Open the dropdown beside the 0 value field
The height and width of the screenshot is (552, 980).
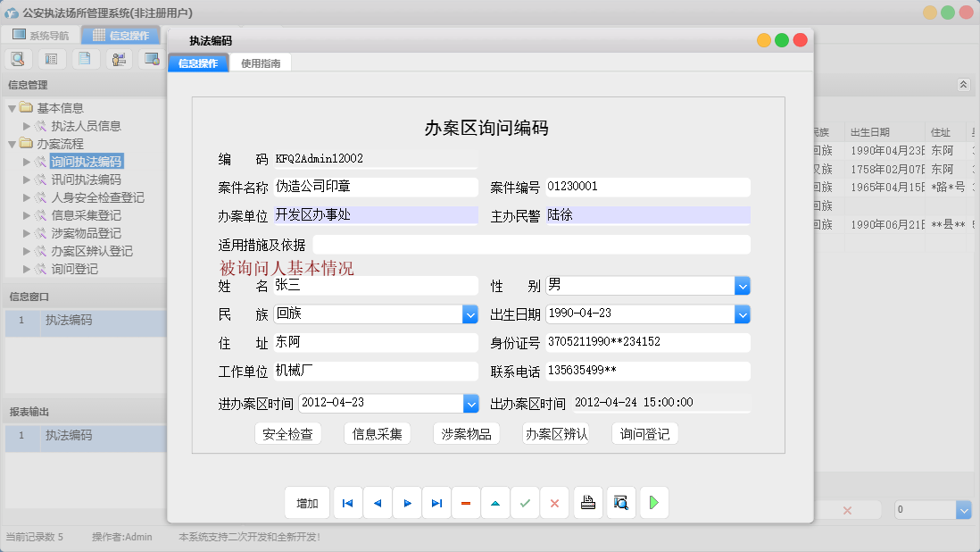[962, 509]
